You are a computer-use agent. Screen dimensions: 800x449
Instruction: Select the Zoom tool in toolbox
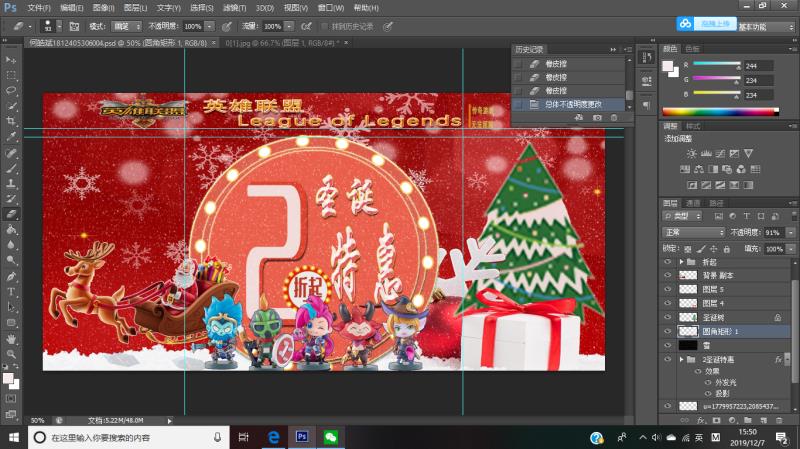click(11, 354)
